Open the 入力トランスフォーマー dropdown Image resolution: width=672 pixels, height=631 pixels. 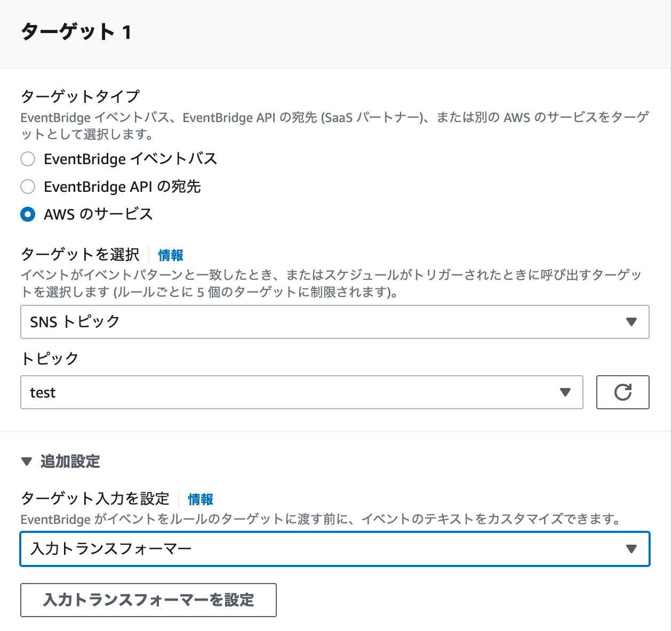point(335,549)
